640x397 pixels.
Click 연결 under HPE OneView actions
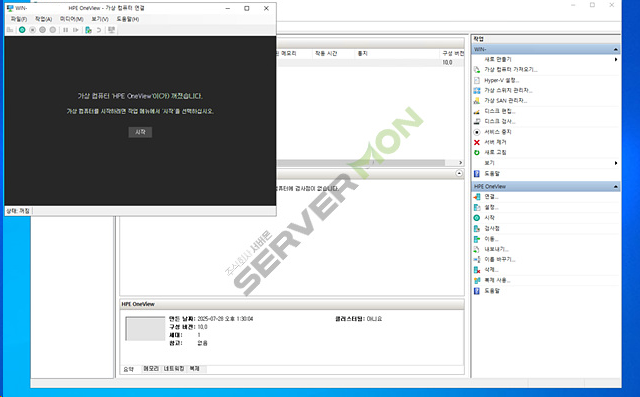pos(491,197)
